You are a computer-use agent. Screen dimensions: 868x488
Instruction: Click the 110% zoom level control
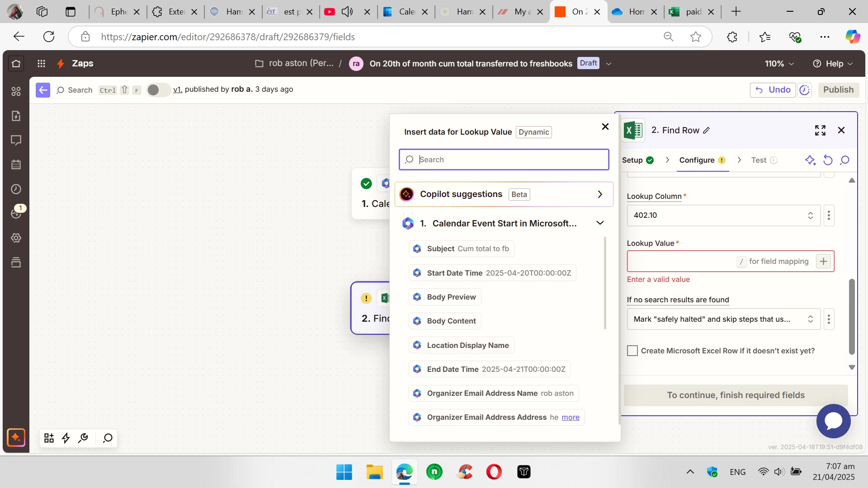pyautogui.click(x=779, y=64)
